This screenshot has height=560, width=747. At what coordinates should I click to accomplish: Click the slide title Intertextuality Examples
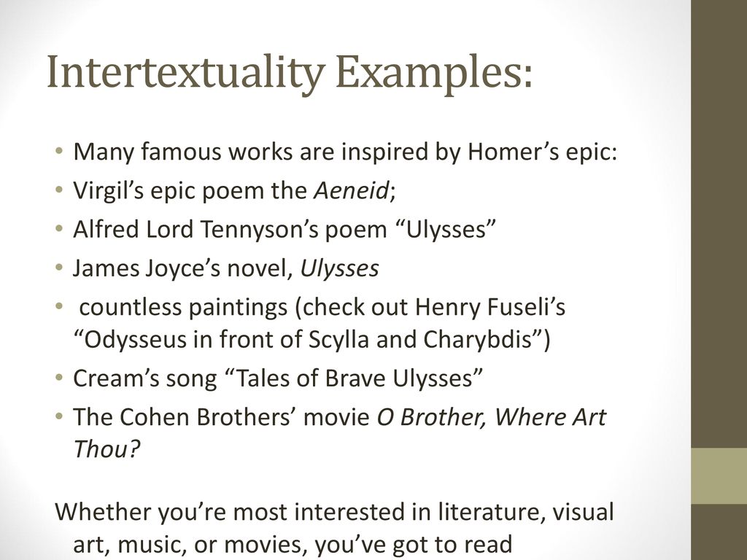pos(289,72)
